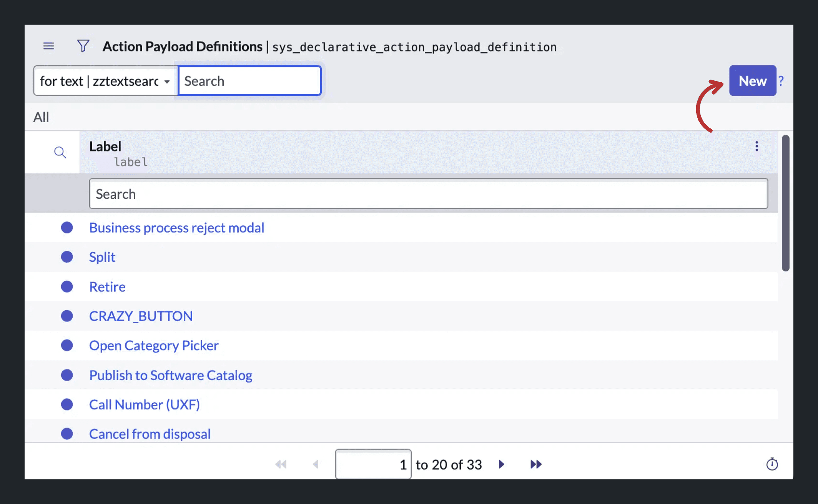Preview Open Category Picker record dot
The image size is (818, 504).
point(67,345)
